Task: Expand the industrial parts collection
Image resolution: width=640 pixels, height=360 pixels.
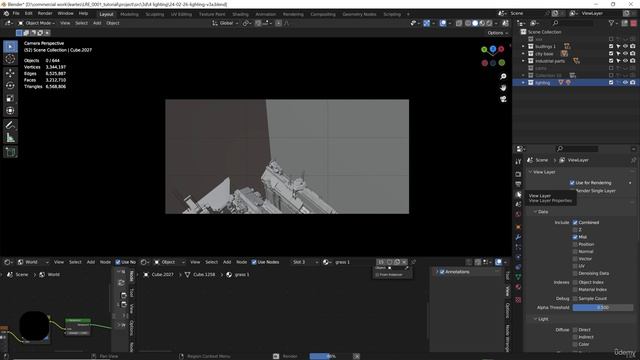Action: point(523,61)
